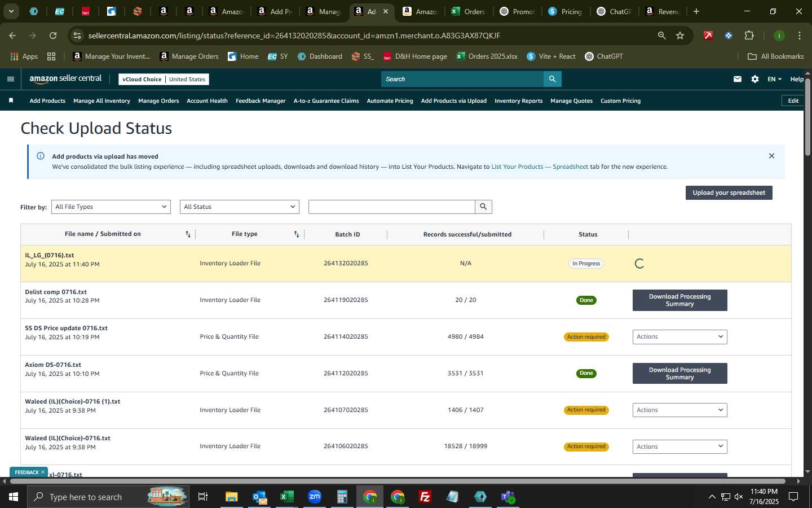Download Processing Summary for Delist comp 0716

679,300
